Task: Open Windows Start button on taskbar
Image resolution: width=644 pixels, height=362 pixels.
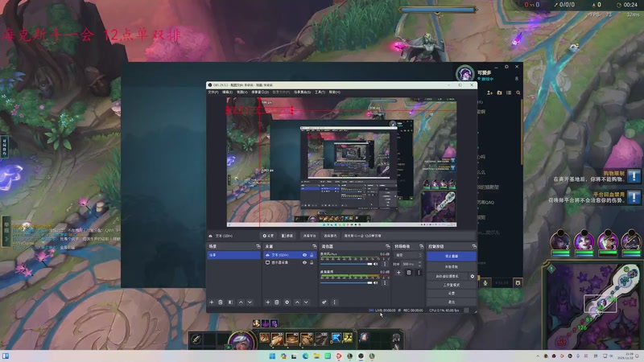Action: 272,356
